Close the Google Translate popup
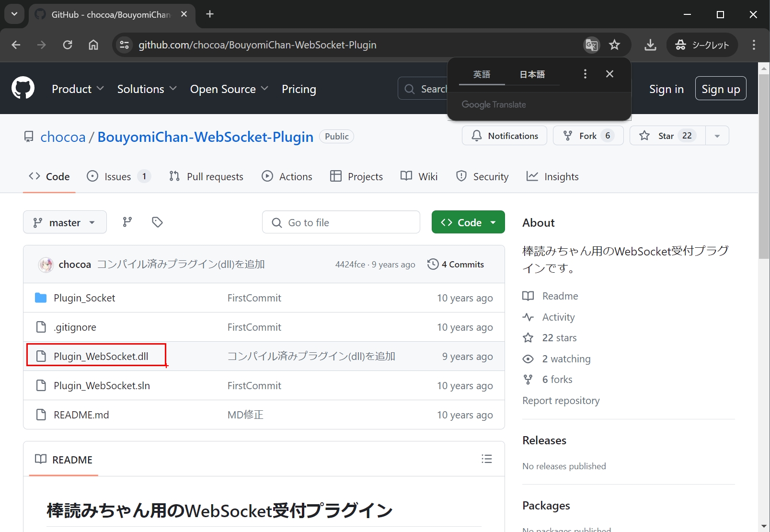 pos(609,74)
